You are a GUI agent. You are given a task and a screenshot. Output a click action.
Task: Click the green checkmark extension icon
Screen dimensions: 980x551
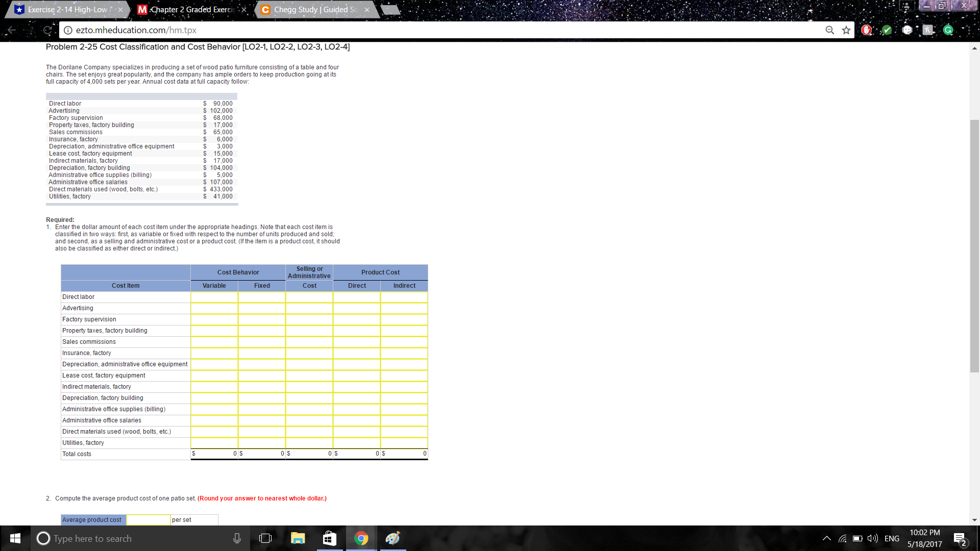887,30
